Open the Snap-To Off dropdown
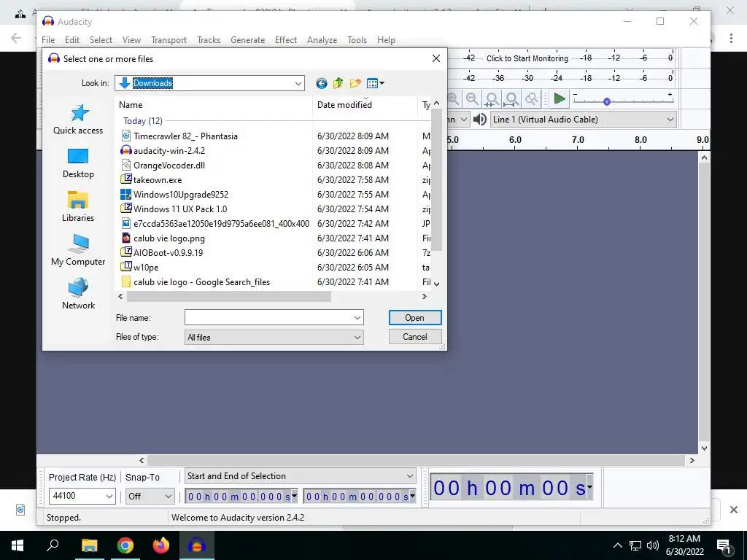 pos(150,496)
